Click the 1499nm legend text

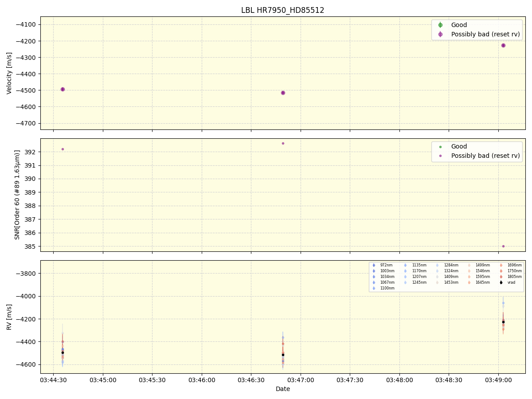(483, 265)
